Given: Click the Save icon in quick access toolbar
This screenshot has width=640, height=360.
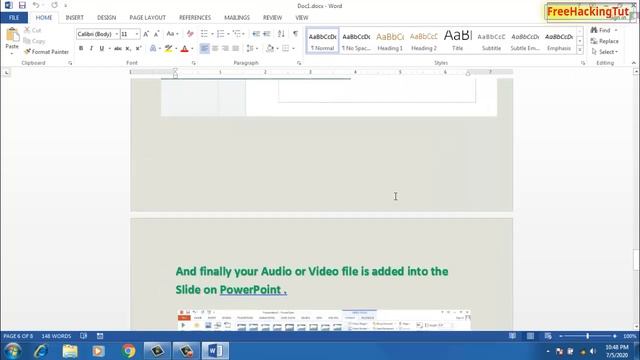Looking at the screenshot, I should [x=22, y=5].
